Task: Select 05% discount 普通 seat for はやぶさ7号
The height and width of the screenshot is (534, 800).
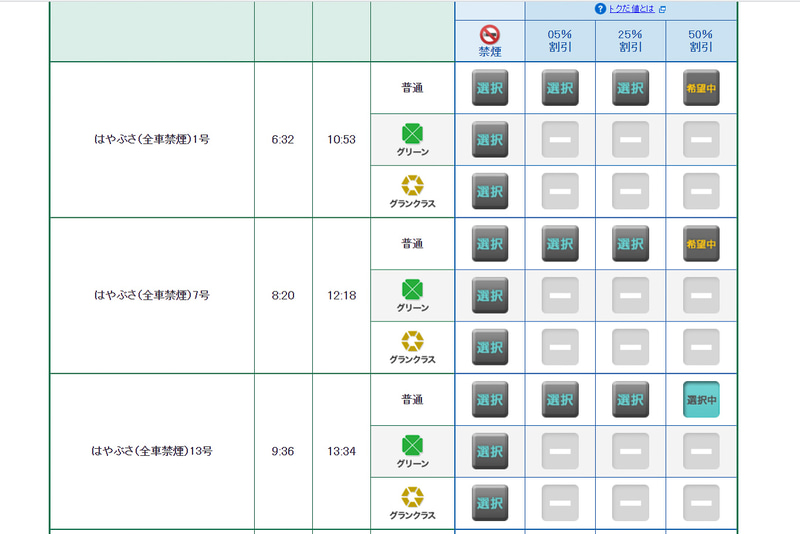Action: [560, 244]
